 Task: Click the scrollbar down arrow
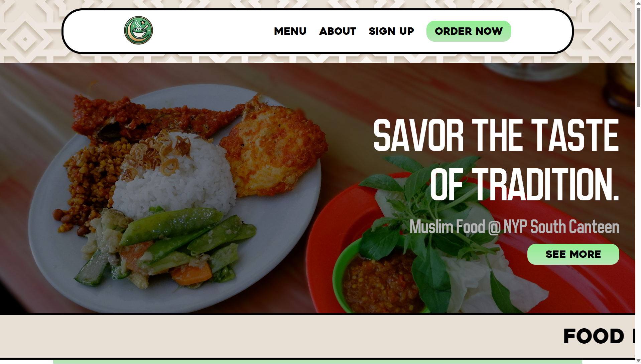point(638,361)
